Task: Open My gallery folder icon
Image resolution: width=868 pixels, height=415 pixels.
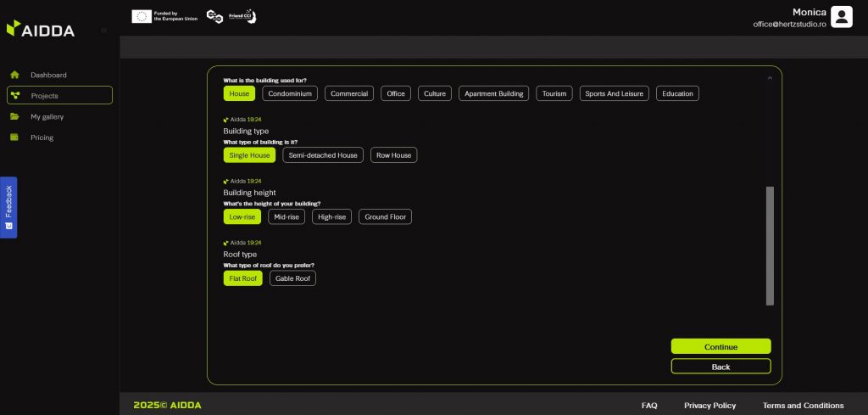Action: (x=14, y=116)
